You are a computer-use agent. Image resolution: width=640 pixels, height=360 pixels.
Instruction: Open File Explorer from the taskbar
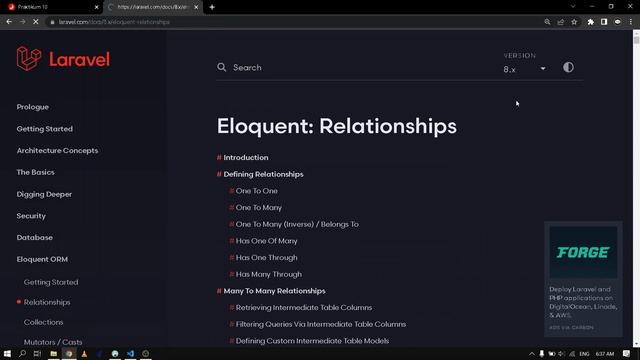point(53,353)
